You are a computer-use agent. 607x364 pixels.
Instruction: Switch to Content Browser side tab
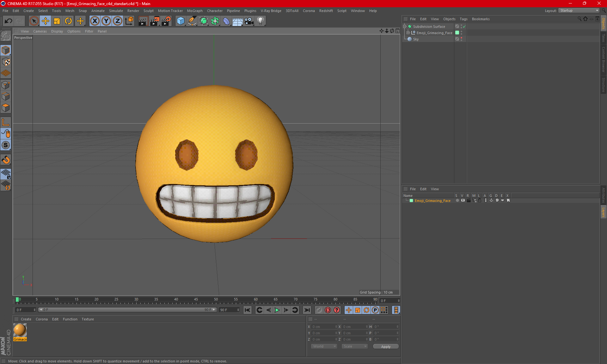coord(603,59)
